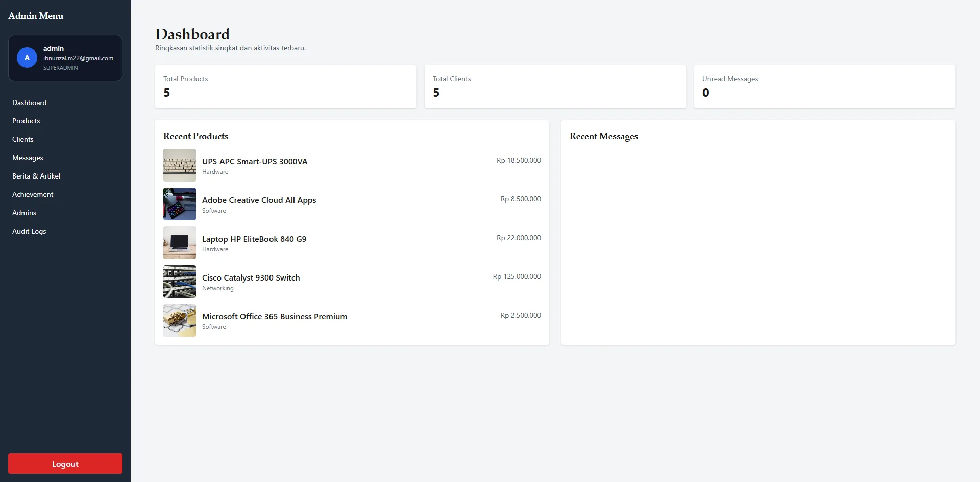Click the UPS APC Smart-UPS thumbnail image

(180, 165)
